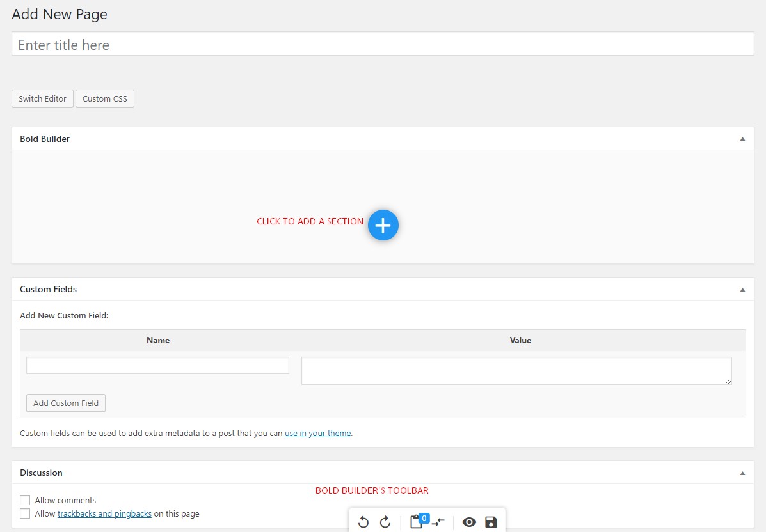Viewport: 766px width, 532px height.
Task: Click the Value column header
Action: (x=520, y=340)
